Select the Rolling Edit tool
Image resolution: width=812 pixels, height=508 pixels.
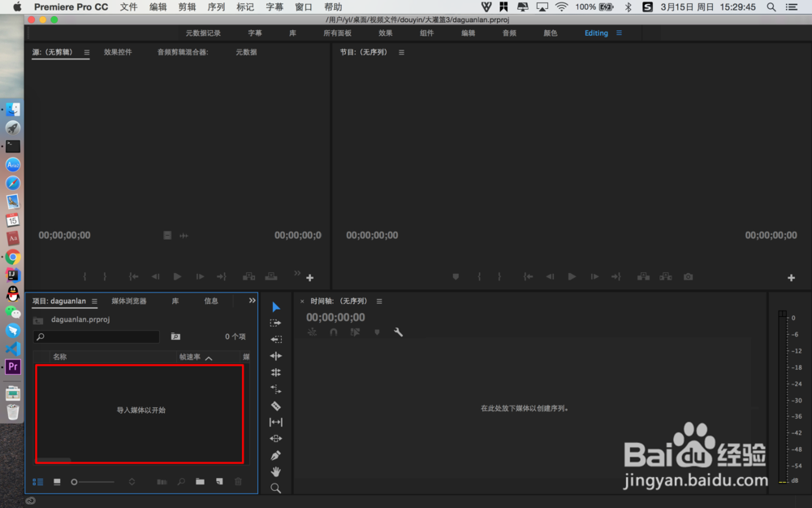pos(276,373)
